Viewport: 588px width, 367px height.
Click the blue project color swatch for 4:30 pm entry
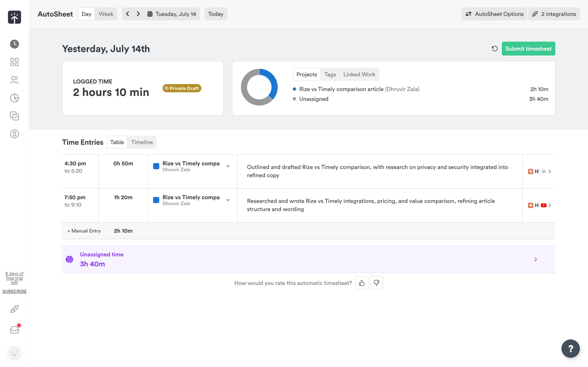(156, 166)
